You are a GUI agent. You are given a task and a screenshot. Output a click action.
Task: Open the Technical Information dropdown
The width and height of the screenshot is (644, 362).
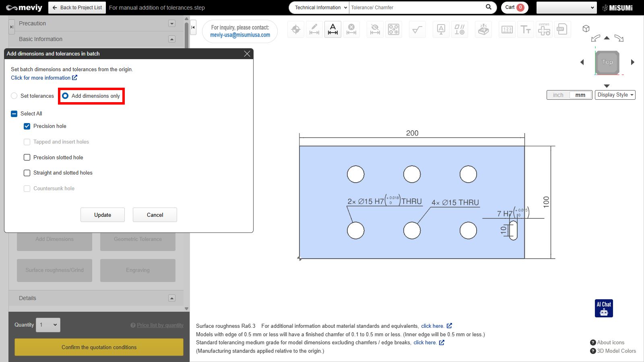[321, 8]
